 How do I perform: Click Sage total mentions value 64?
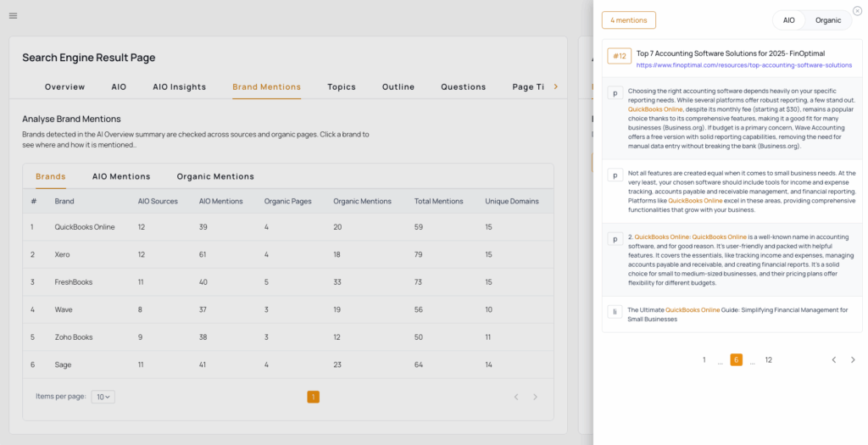pos(419,364)
